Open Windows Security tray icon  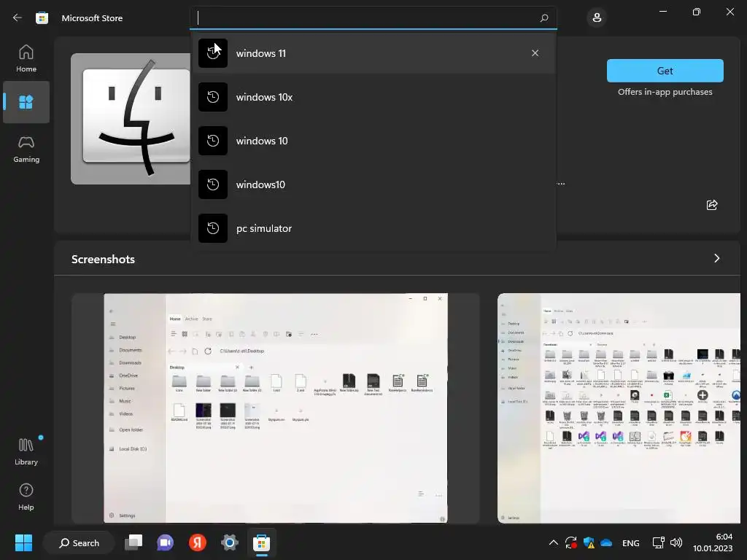tap(589, 542)
